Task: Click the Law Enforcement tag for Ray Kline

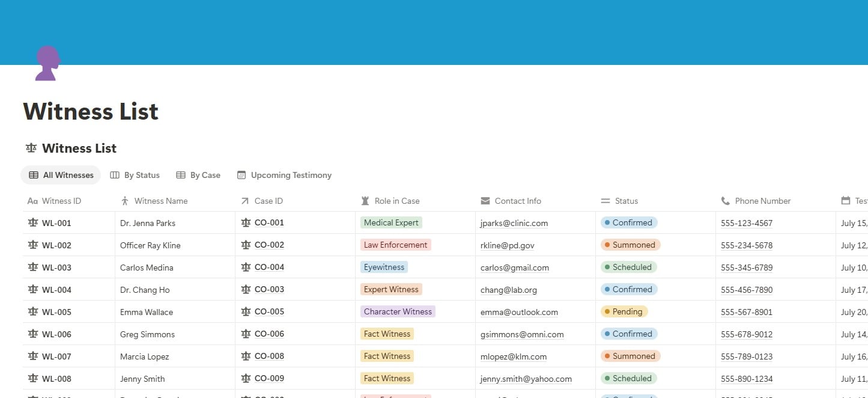Action: (x=395, y=245)
